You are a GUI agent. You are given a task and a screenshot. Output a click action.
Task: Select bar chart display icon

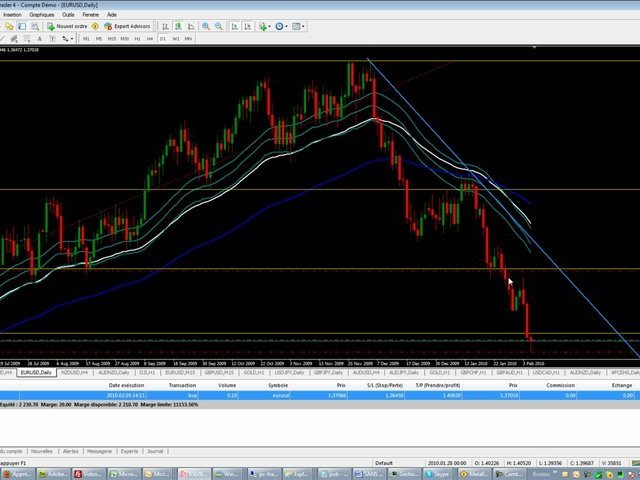point(165,26)
